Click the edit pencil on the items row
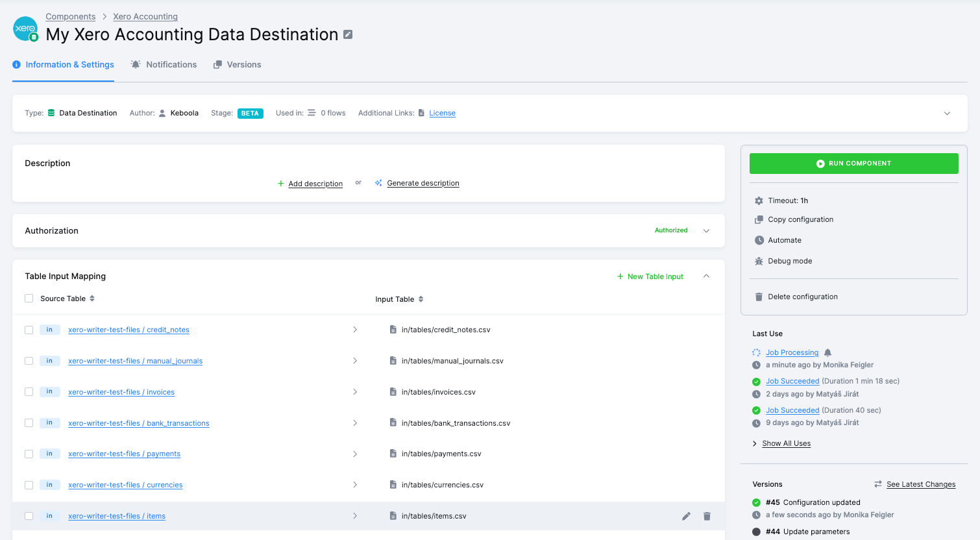 click(686, 515)
